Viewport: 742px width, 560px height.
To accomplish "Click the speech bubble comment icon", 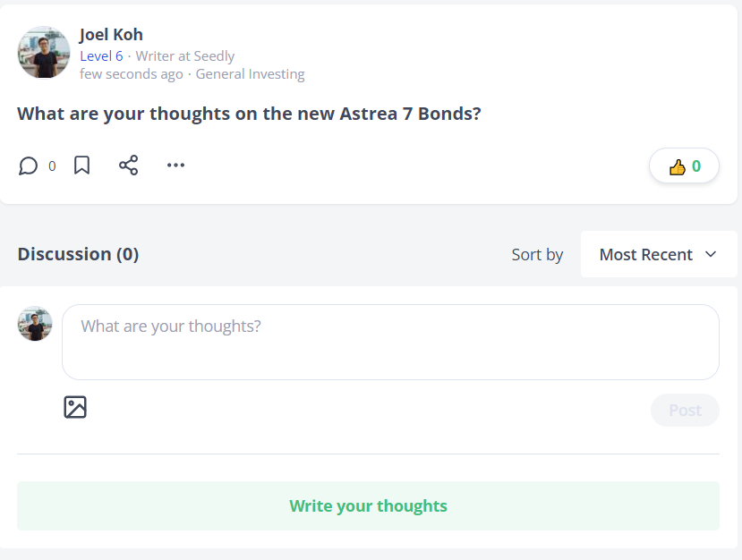I will (28, 165).
